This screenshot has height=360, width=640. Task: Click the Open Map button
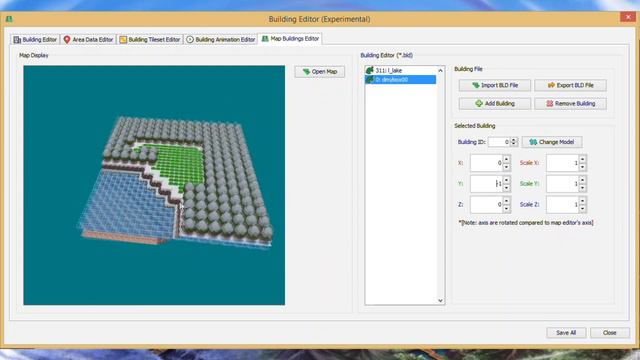[320, 72]
